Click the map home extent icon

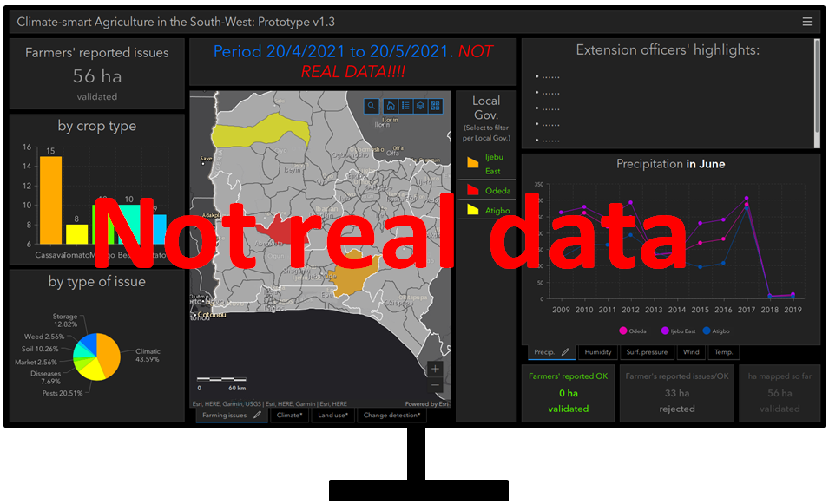click(x=391, y=106)
